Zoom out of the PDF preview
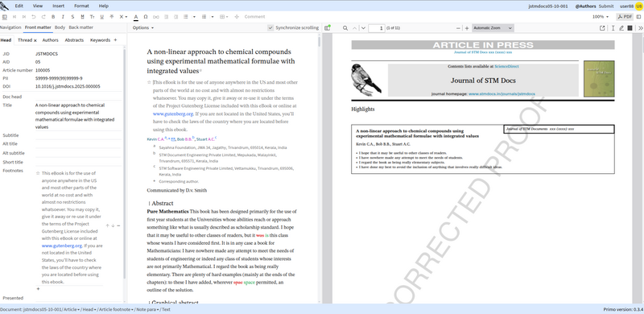Image resolution: width=644 pixels, height=314 pixels. pos(458,28)
